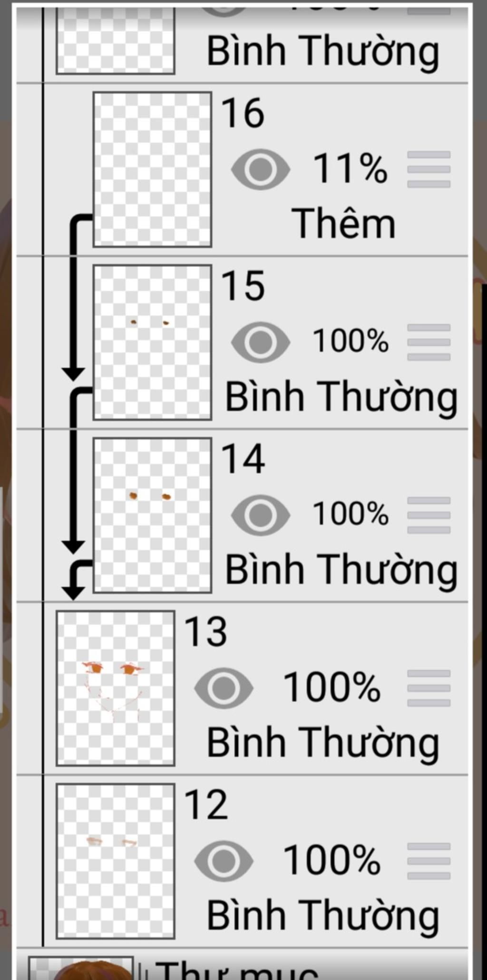Open Bình Thường blend mode on layer 12
Screen dimensions: 487x980
pyautogui.click(x=323, y=915)
